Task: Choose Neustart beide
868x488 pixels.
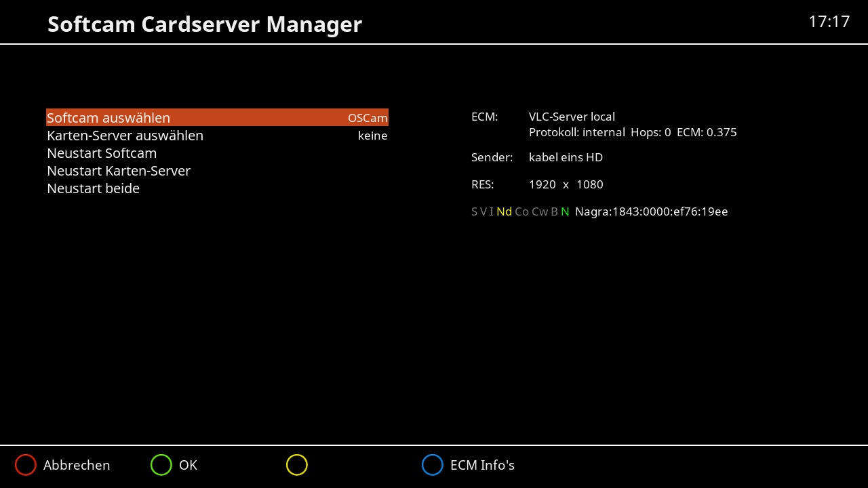Action: pos(93,188)
